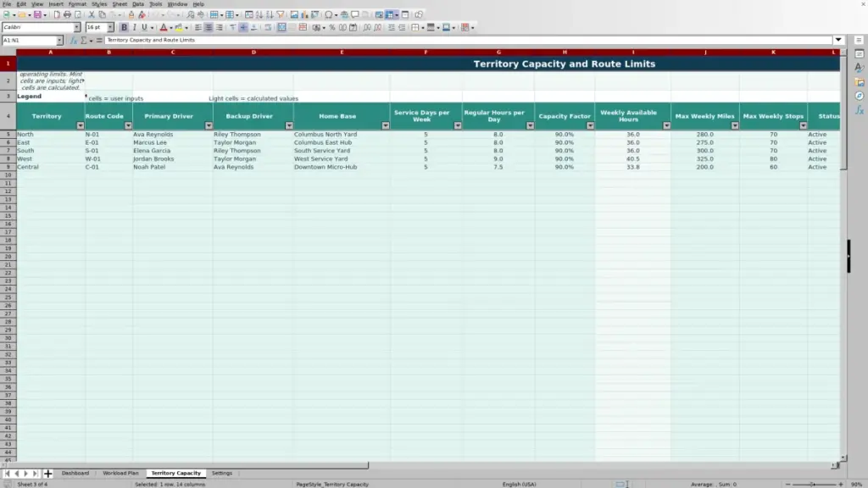Toggle Italic formatting
Screen dimensions: 868x488
coord(134,27)
